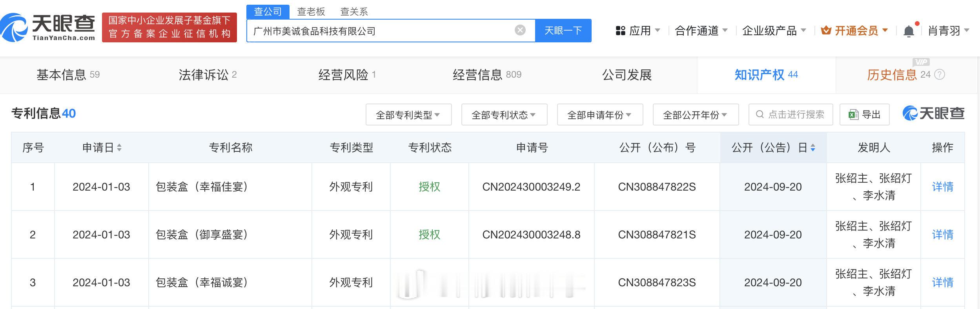Open the 法律诉讼 tab

tap(208, 75)
